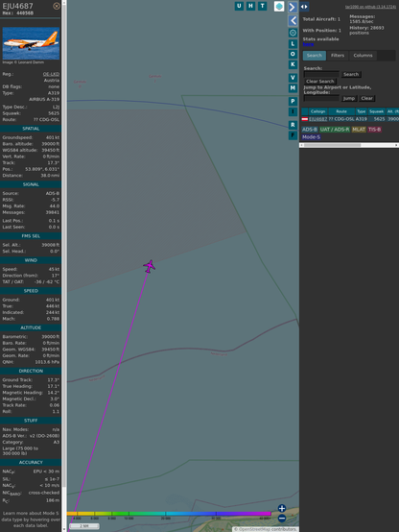This screenshot has height=532, width=399.
Task: Toggle the T map button
Action: tap(262, 6)
